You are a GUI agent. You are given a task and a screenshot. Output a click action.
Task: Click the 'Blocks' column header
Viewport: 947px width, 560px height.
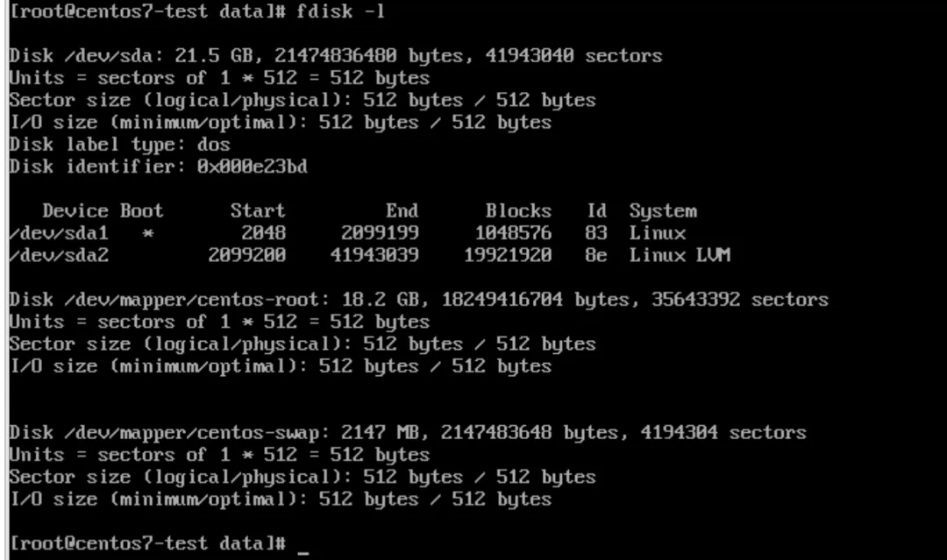click(x=518, y=210)
